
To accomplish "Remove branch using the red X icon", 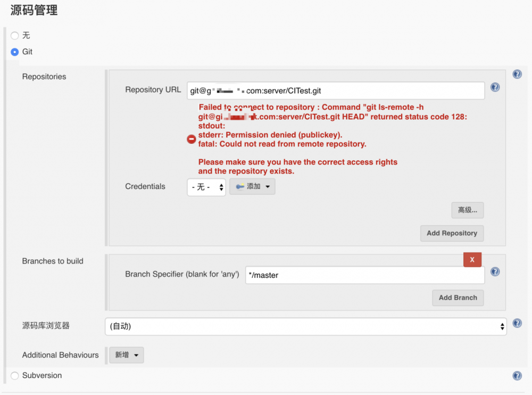I will pyautogui.click(x=472, y=259).
